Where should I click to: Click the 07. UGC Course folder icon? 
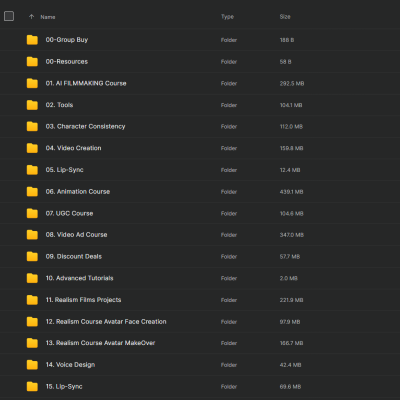coord(32,213)
